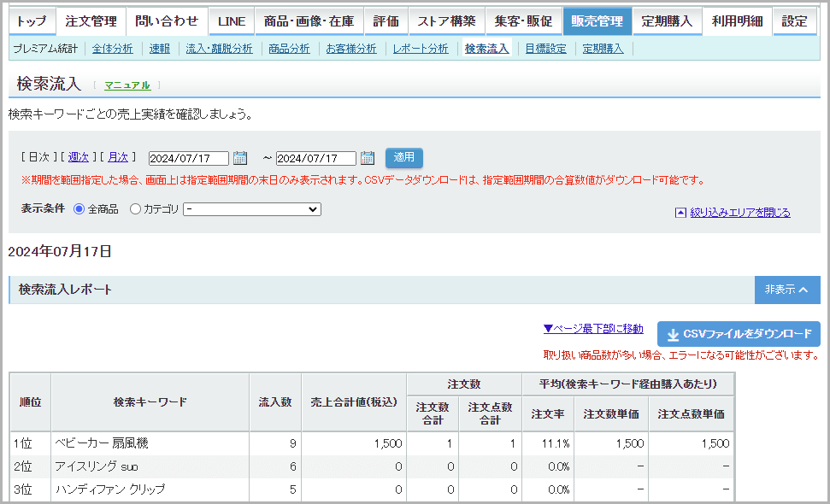Open the 利用明細 tab
The height and width of the screenshot is (504, 830).
pyautogui.click(x=738, y=21)
